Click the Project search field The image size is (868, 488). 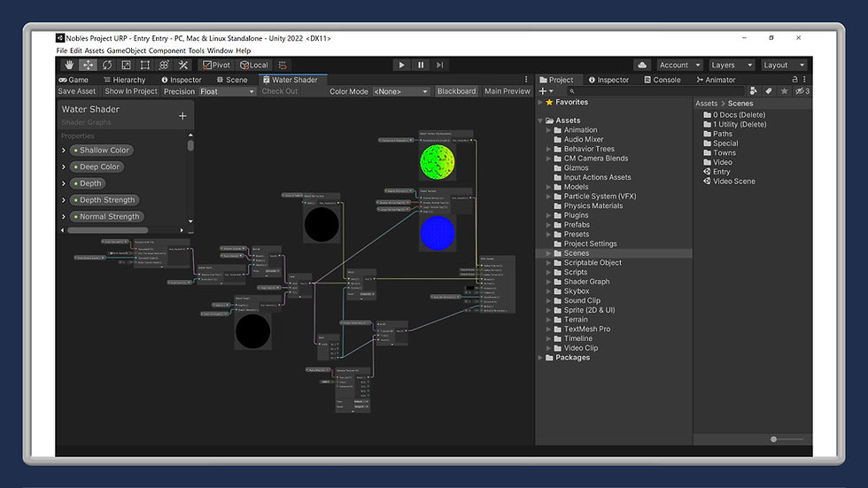(x=656, y=91)
